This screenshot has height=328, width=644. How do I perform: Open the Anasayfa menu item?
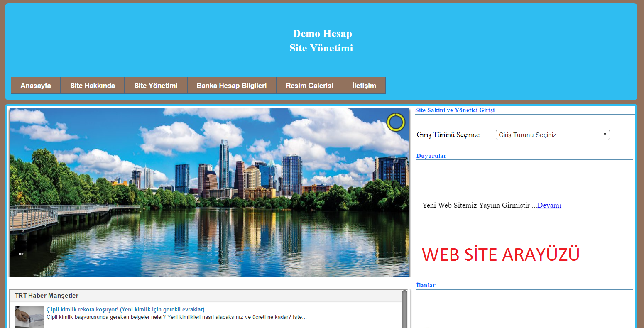point(36,86)
